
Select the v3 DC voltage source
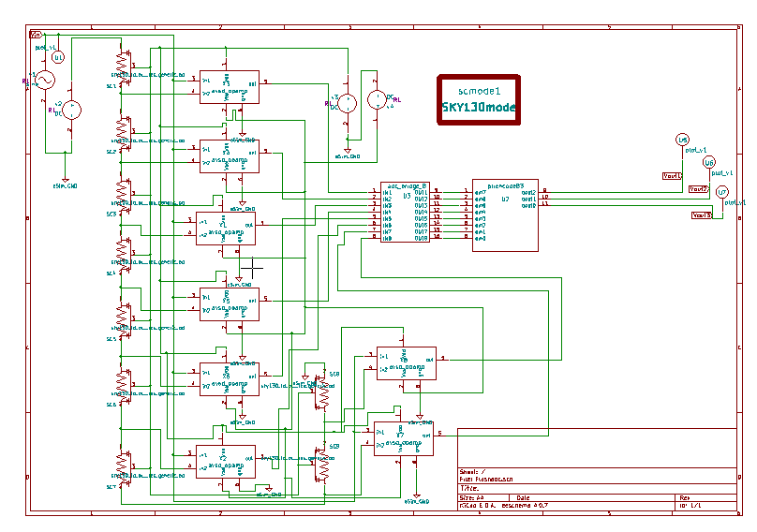tap(348, 103)
